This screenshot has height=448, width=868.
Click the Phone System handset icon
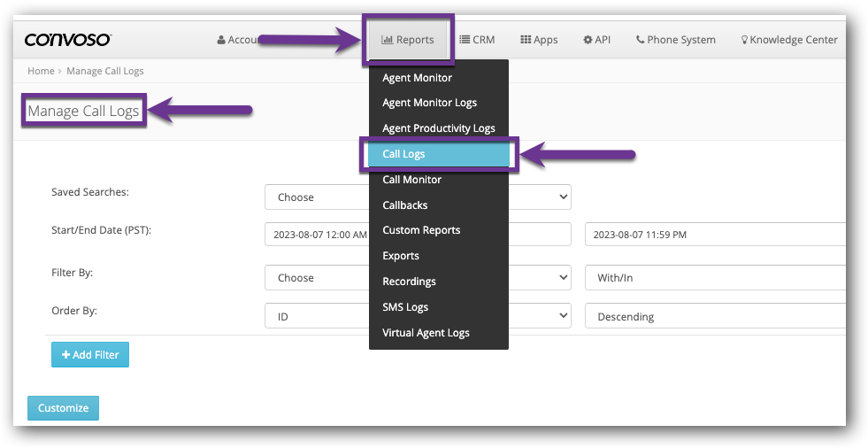[x=641, y=40]
